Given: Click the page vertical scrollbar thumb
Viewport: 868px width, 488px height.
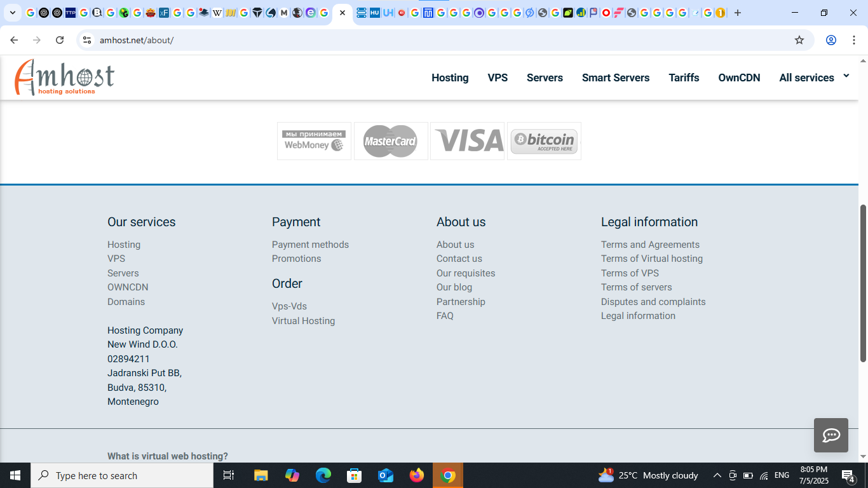Looking at the screenshot, I should 863,283.
